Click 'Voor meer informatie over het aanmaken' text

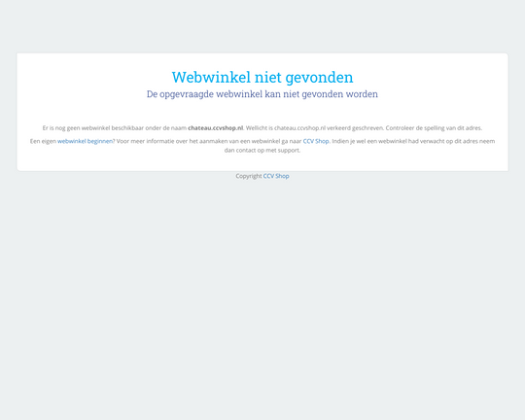(x=172, y=141)
